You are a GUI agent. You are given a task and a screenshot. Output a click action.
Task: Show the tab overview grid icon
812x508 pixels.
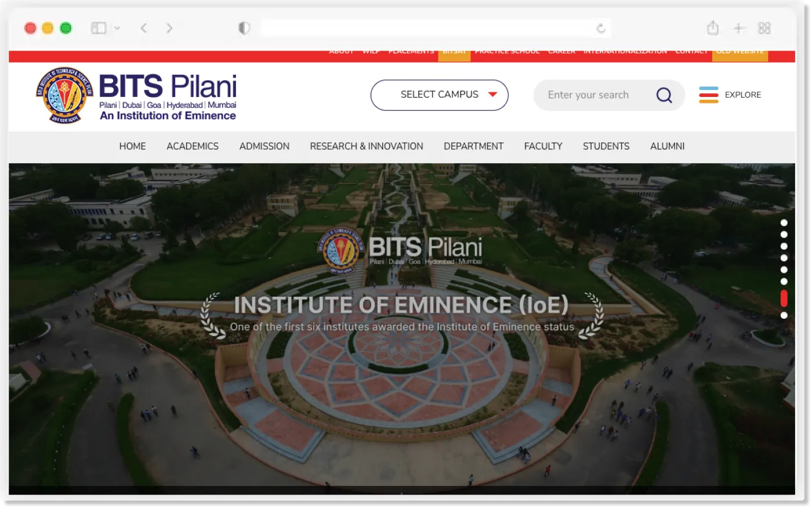[x=764, y=28]
